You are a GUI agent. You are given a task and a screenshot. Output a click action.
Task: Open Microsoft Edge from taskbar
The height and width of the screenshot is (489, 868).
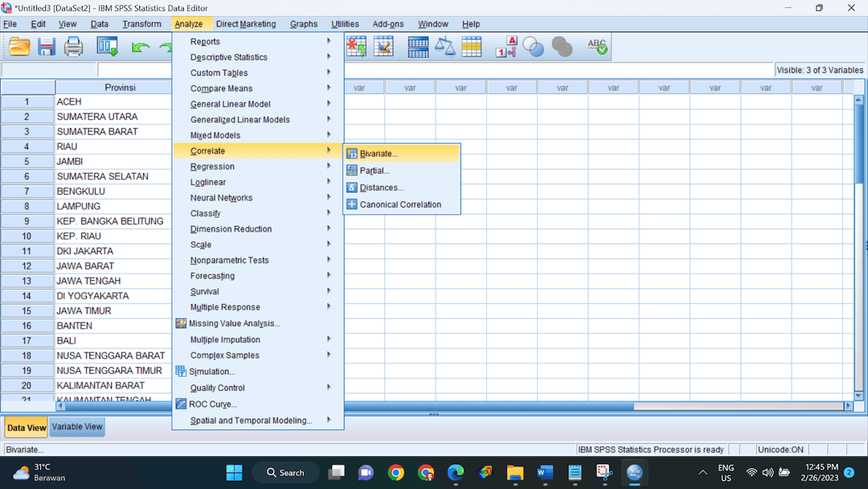click(x=455, y=472)
